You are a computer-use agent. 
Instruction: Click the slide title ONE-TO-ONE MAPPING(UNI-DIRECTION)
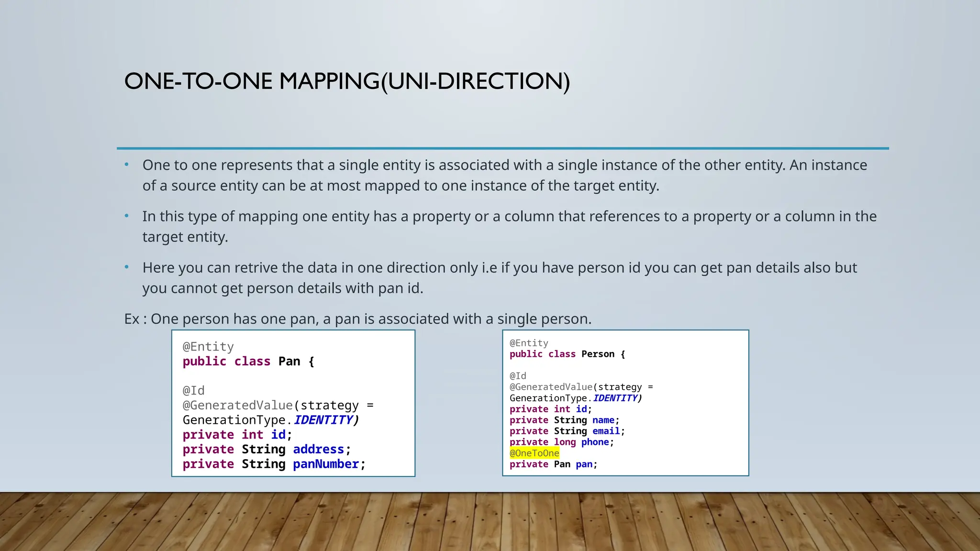(x=347, y=81)
